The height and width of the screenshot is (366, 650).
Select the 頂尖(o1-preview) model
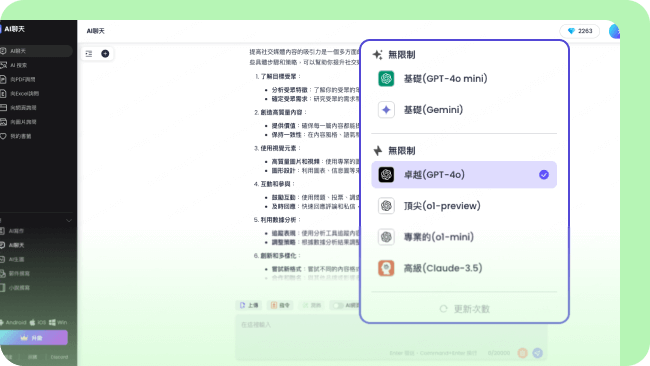pos(464,206)
